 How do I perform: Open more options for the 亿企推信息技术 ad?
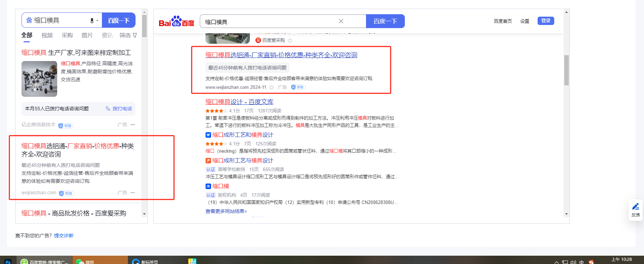click(x=133, y=125)
